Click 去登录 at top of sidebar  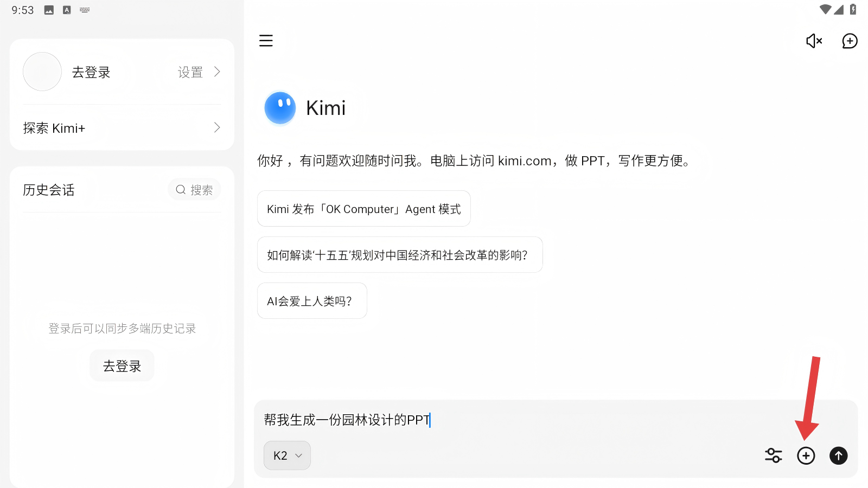[91, 72]
